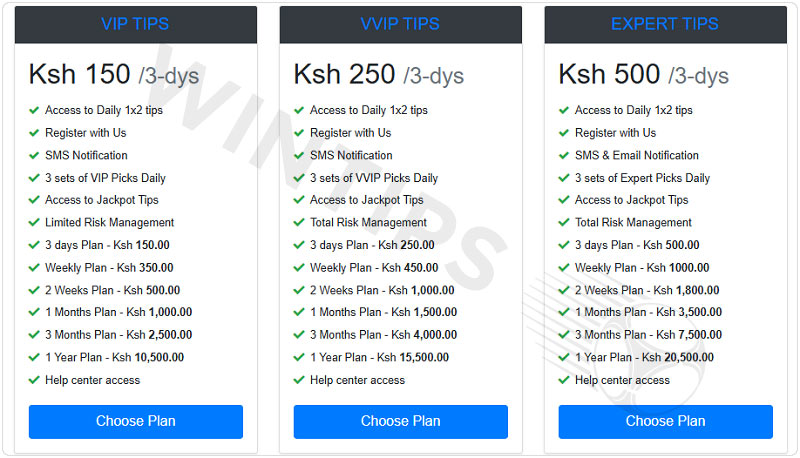Click Choose Plan under VIP TIPS

tap(136, 421)
